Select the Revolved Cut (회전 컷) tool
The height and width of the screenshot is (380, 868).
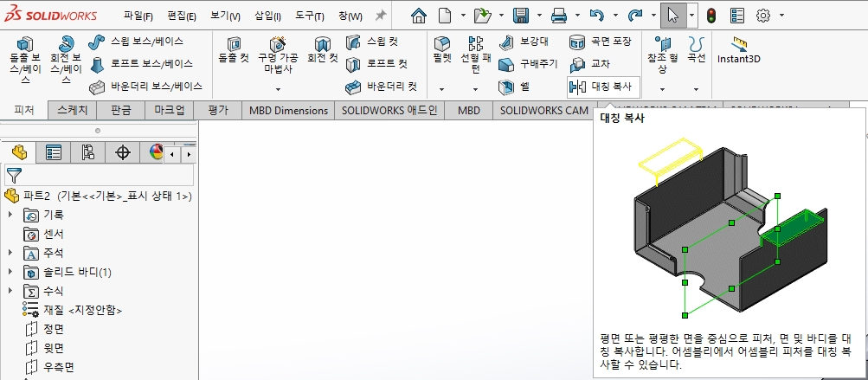click(322, 50)
